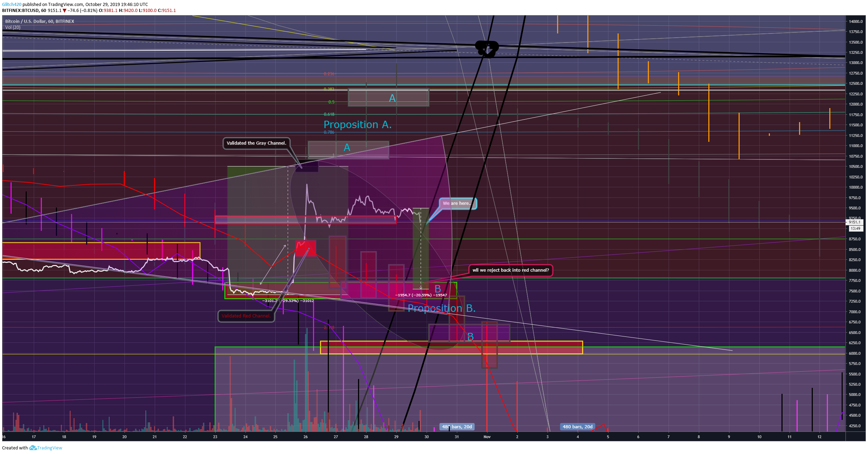Click the 12000.0 price axis label
Viewport: 868px width, 454px height.
tap(855, 104)
